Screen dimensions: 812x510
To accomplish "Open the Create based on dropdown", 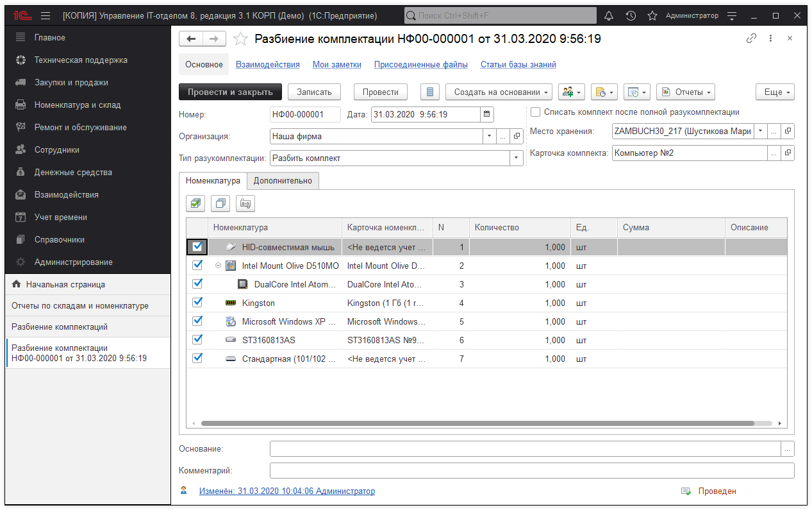I will (499, 92).
